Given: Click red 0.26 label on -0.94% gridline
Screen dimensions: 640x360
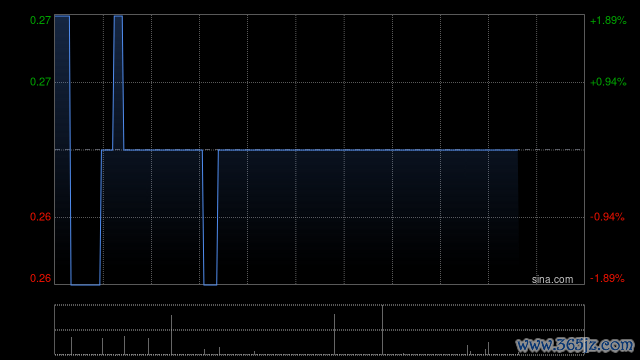Looking at the screenshot, I should (x=40, y=217).
